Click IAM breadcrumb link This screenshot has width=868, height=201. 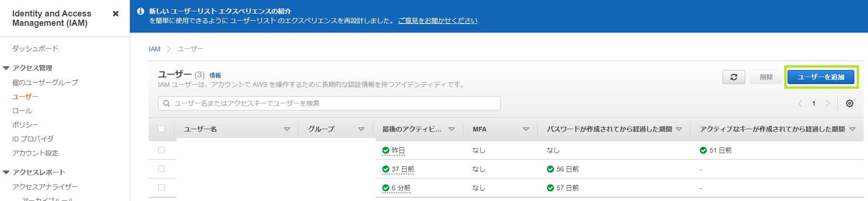click(x=154, y=49)
